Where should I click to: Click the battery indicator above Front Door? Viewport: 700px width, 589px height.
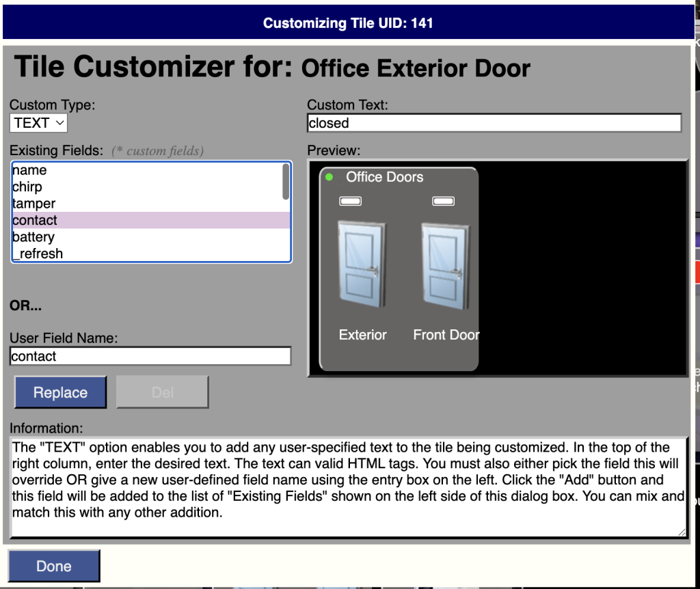tap(443, 201)
